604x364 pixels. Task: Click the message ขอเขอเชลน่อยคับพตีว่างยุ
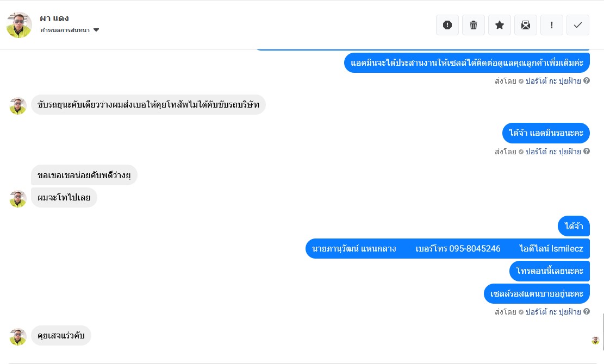(x=84, y=175)
